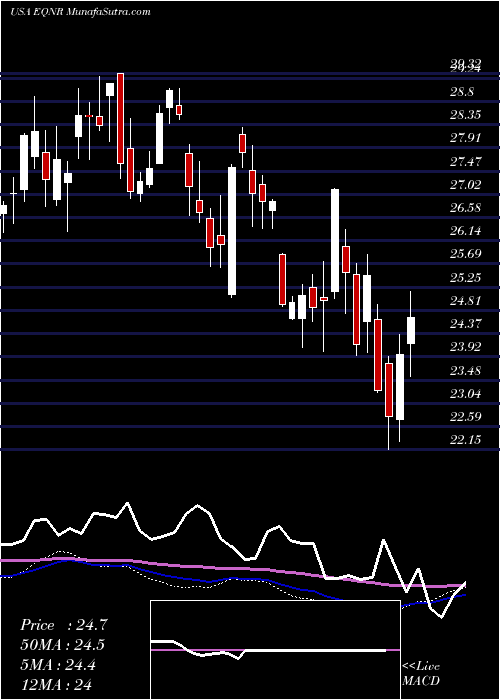Click the '50MA : 24.5' legend entry
The height and width of the screenshot is (700, 500).
64,645
